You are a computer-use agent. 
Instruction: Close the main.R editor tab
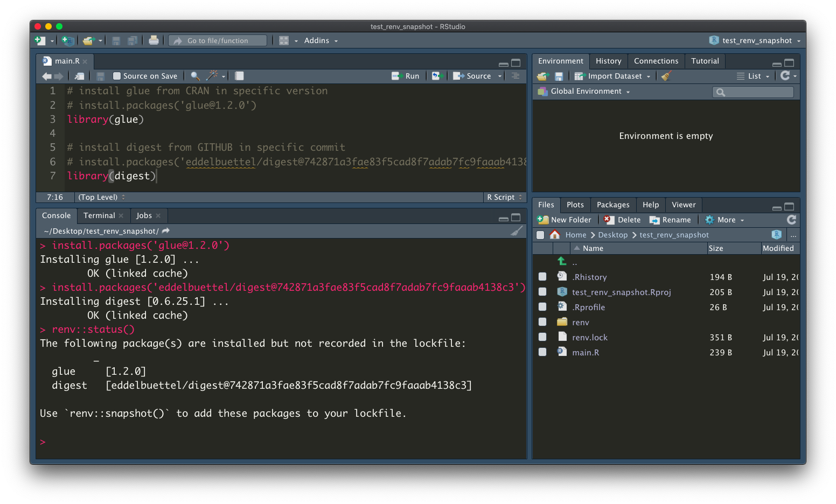[x=85, y=61]
